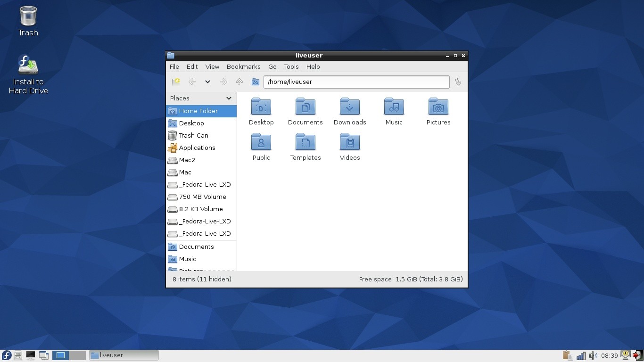
Task: Go back using the back arrow
Action: pos(192,82)
